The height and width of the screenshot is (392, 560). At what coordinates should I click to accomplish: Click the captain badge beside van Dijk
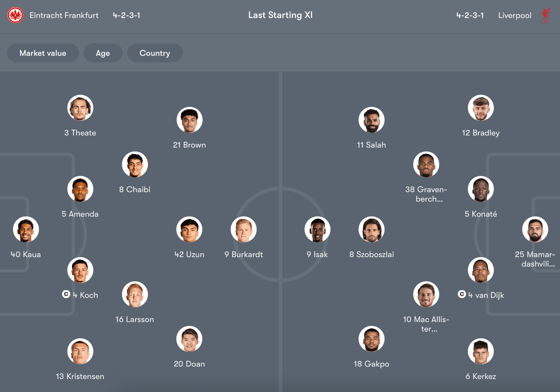coord(462,294)
